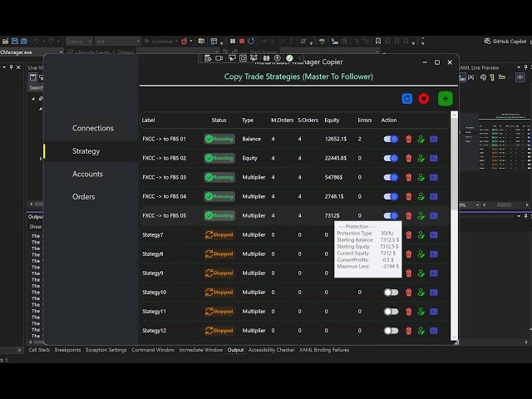Image resolution: width=532 pixels, height=399 pixels.
Task: Click the strategy list vertical scrollbar
Action: [x=454, y=165]
